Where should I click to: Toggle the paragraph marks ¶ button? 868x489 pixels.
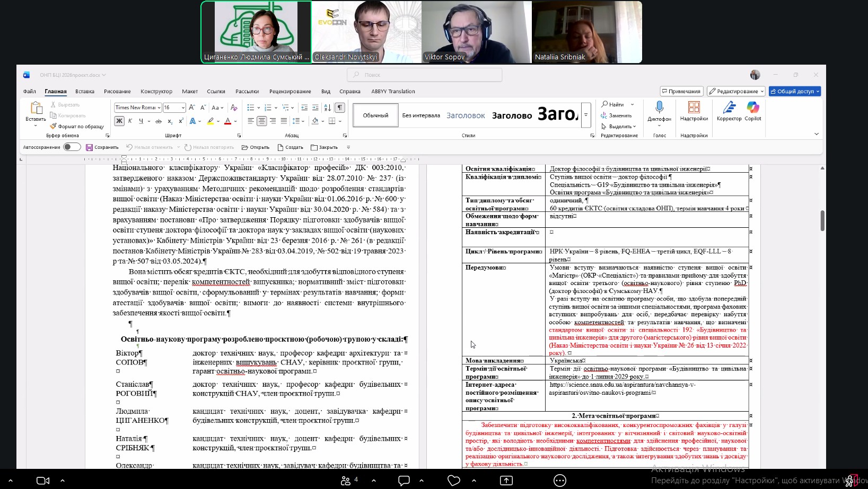pos(340,108)
